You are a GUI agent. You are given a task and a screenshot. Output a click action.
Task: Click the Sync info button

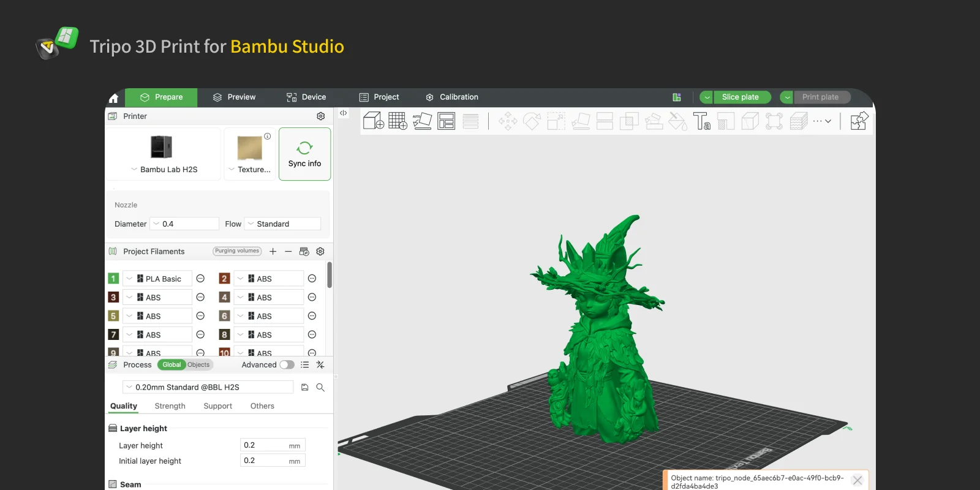coord(304,154)
